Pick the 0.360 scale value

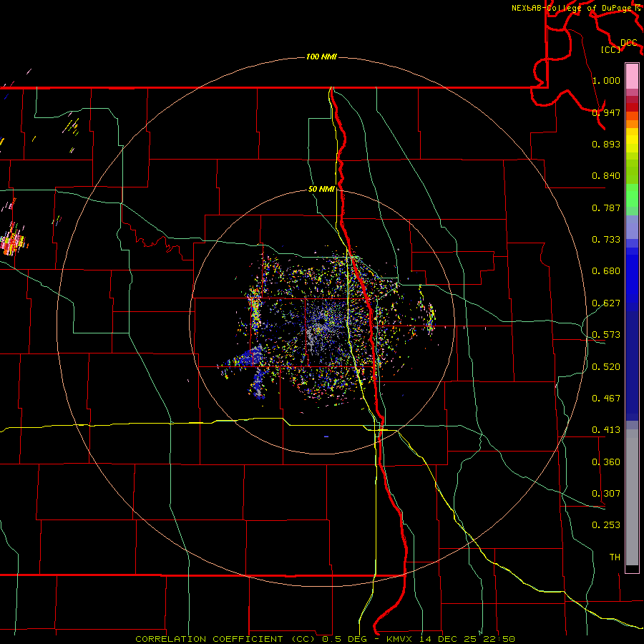click(606, 462)
